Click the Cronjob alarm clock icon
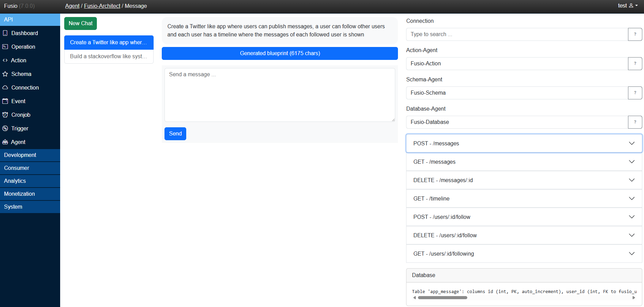The width and height of the screenshot is (644, 307). pos(5,115)
